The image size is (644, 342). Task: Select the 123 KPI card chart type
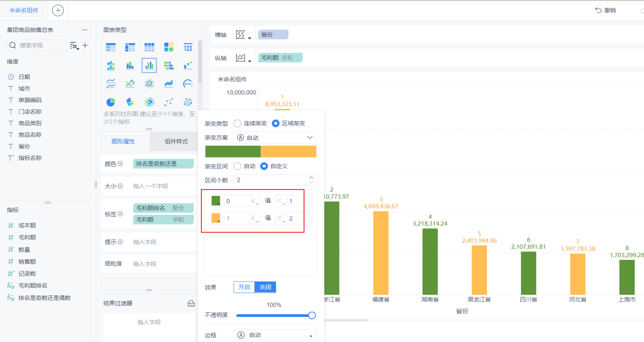(x=188, y=47)
